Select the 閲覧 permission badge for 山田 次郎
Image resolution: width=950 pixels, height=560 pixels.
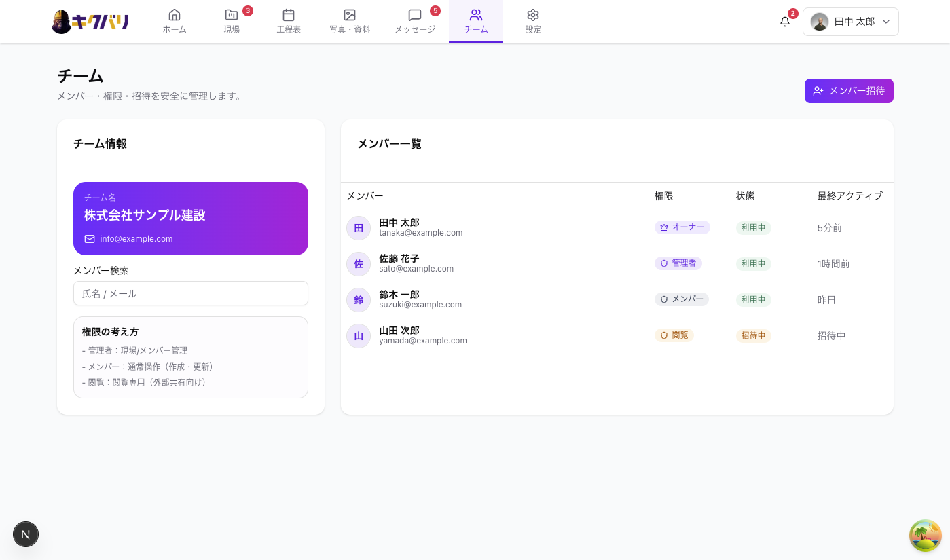click(674, 335)
